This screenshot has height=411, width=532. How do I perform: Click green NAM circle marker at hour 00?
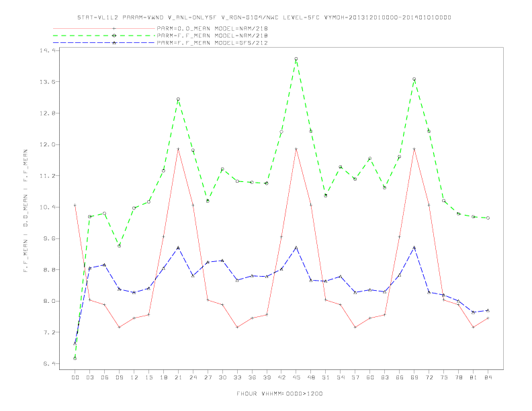tap(75, 359)
